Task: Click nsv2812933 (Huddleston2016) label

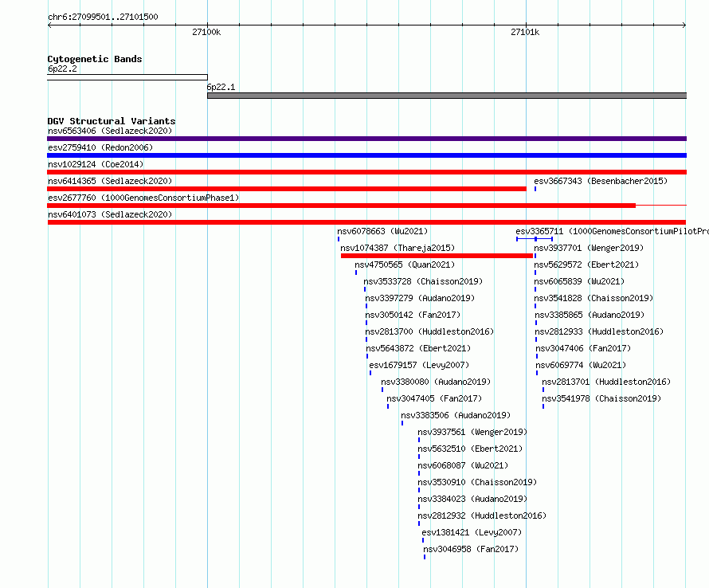Action: 599,331
